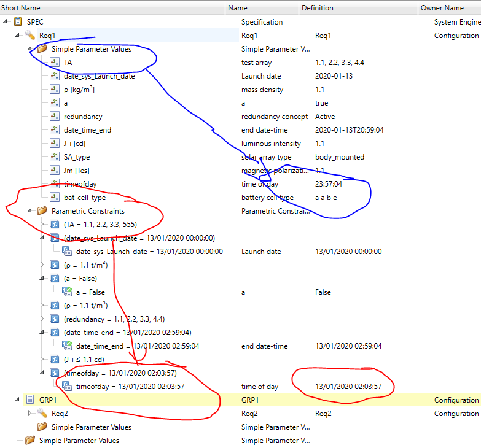The width and height of the screenshot is (481, 448).
Task: Click the folder icon beside Simple Parameter Values under Req1
Action: pos(42,48)
